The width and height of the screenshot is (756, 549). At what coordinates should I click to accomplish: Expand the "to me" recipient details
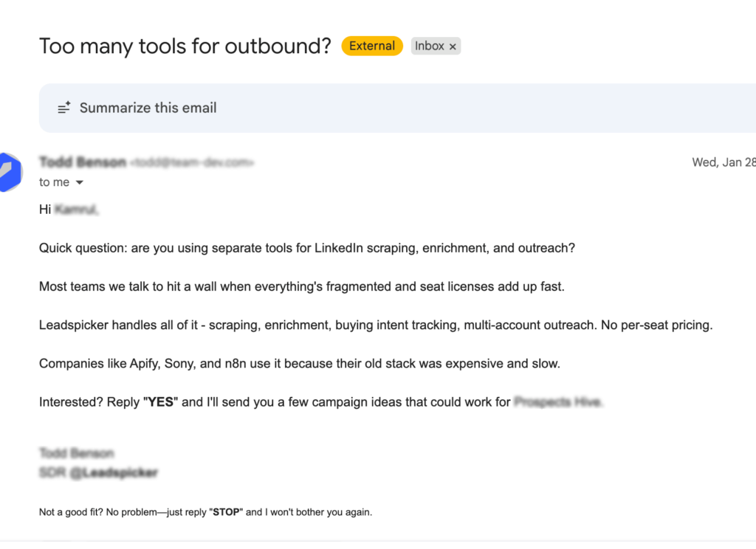coord(52,182)
